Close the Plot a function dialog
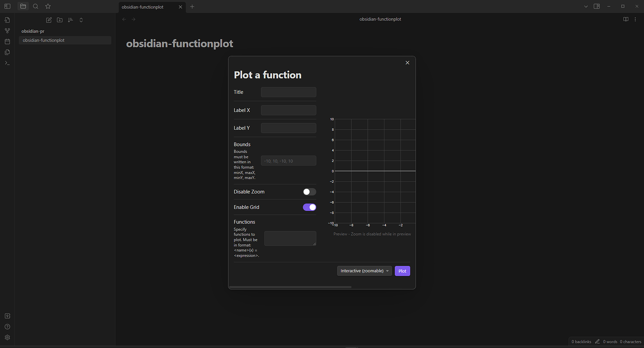This screenshot has width=644, height=348. 407,63
